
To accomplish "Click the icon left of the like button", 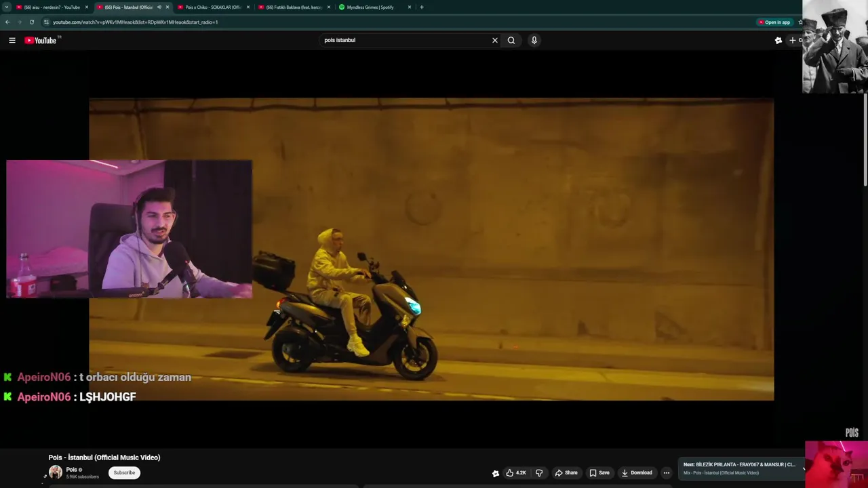I will (x=495, y=473).
